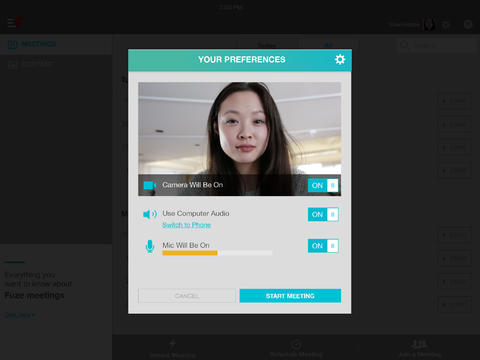Click the user avatar in top bar
Viewport: 480px width, 360px height.
tap(429, 24)
